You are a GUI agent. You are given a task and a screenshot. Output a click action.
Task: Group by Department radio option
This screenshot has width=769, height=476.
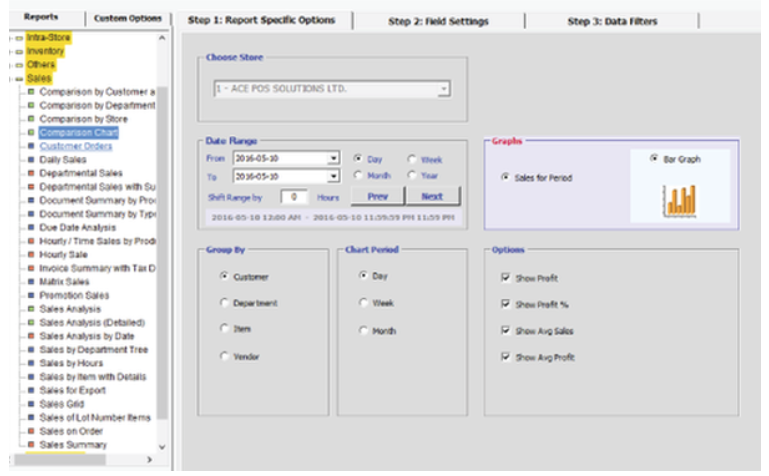coord(224,303)
